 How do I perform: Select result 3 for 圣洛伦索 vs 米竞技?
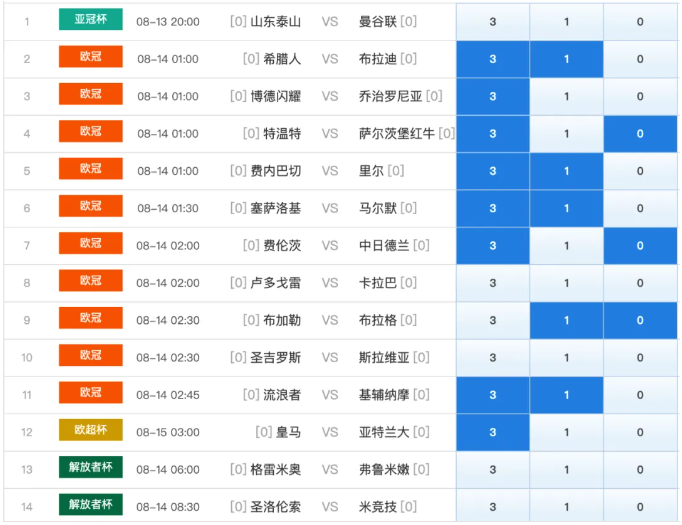[x=493, y=507]
